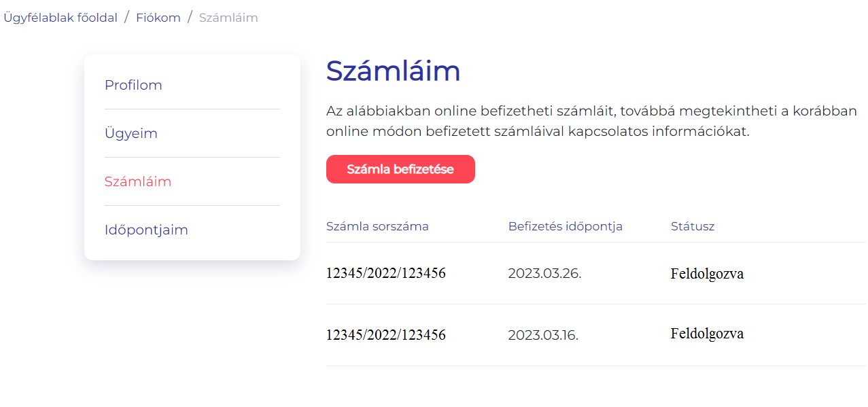Open the Fiókom breadcrumb link
The width and height of the screenshot is (868, 407).
click(x=158, y=18)
